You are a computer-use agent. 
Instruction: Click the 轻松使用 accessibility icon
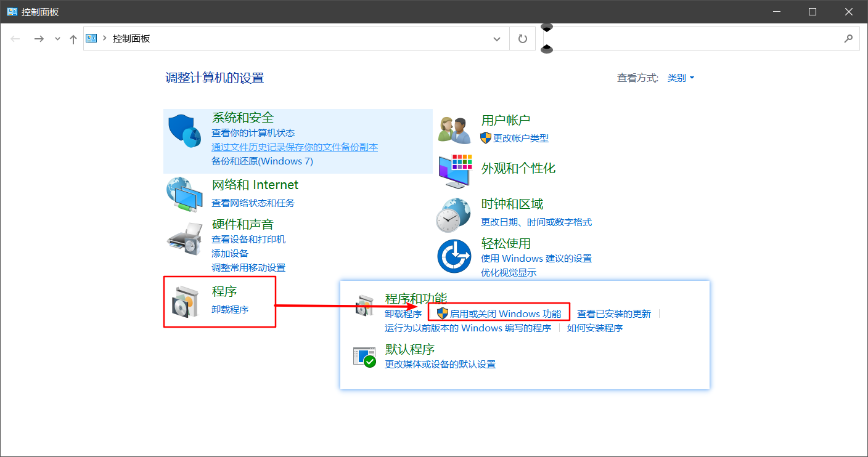[x=454, y=255]
